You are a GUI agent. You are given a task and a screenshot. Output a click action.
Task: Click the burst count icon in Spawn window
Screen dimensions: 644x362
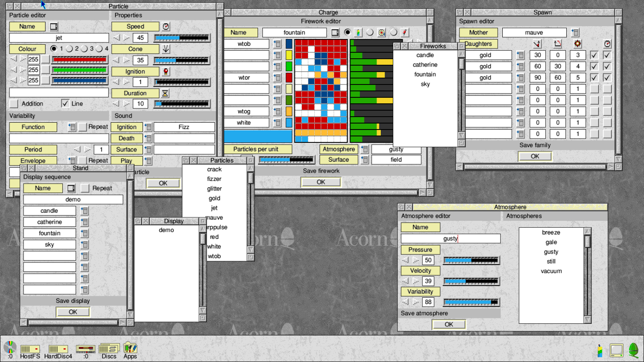pos(577,44)
